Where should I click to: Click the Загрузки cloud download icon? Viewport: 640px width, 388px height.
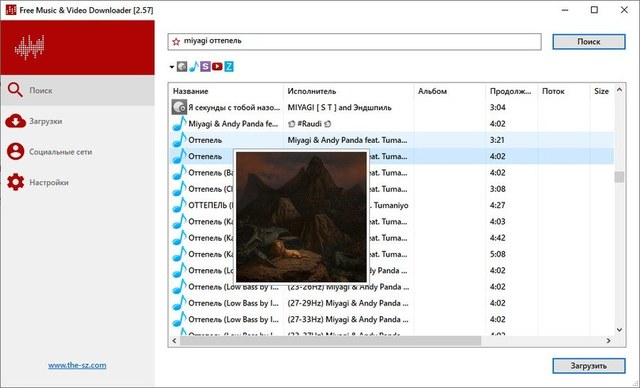16,121
